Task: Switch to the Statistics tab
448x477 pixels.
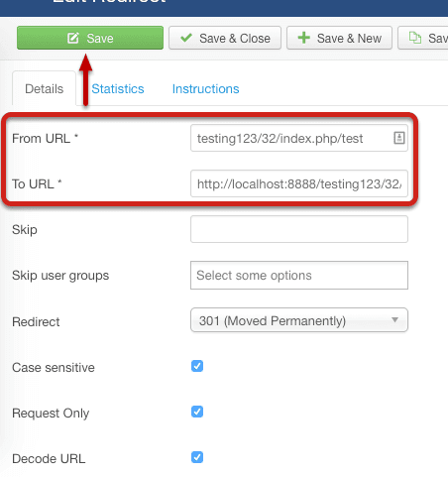Action: pyautogui.click(x=118, y=89)
